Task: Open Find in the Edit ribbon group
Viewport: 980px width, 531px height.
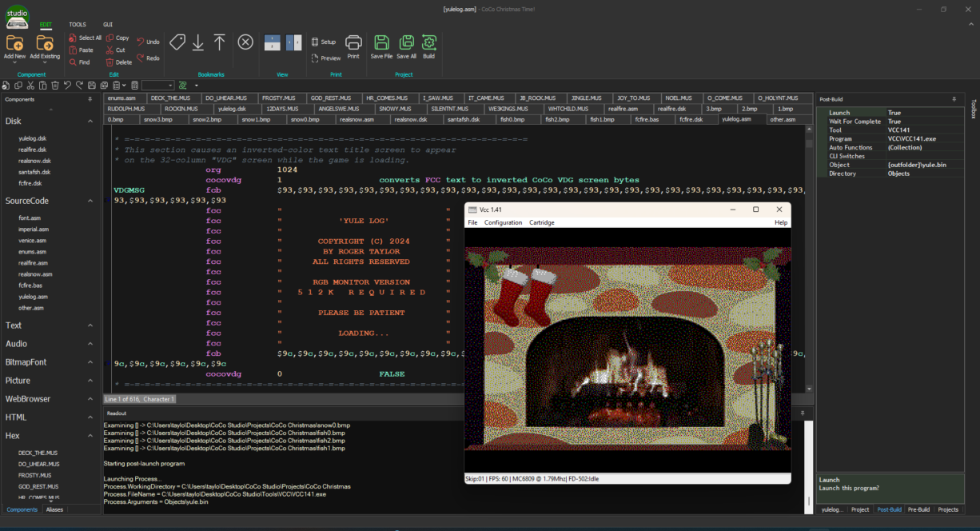Action: point(80,62)
